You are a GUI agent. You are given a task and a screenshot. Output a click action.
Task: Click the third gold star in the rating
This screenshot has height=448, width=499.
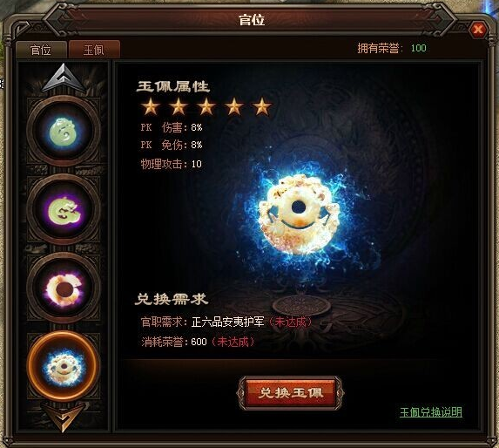206,106
